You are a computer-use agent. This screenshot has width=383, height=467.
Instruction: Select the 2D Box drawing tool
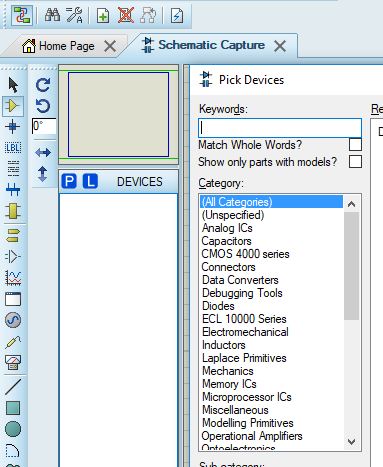pos(13,408)
